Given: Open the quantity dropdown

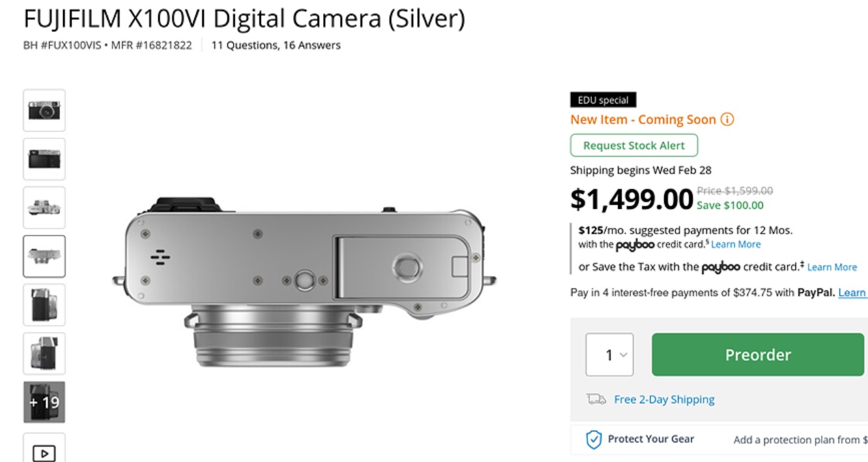Looking at the screenshot, I should [x=610, y=354].
